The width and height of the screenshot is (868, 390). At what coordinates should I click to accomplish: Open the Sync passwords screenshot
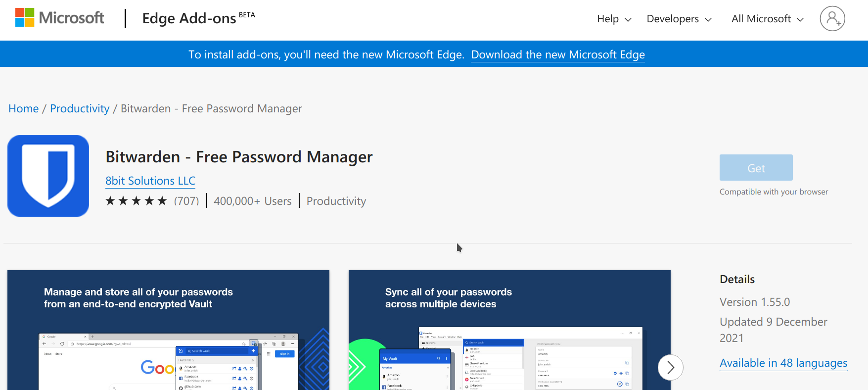coord(509,330)
